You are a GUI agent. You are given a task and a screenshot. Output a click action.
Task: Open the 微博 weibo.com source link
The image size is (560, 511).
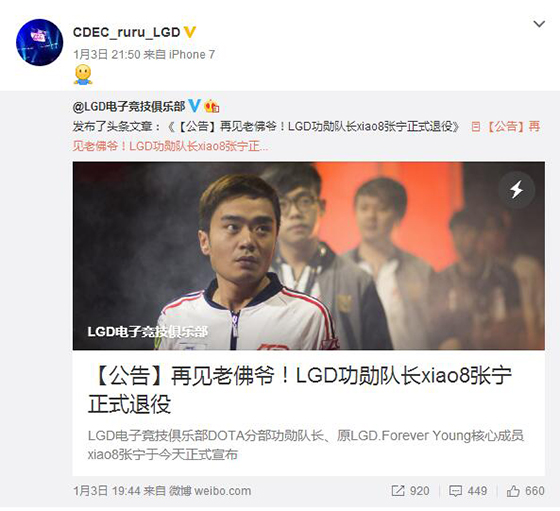coord(210,491)
